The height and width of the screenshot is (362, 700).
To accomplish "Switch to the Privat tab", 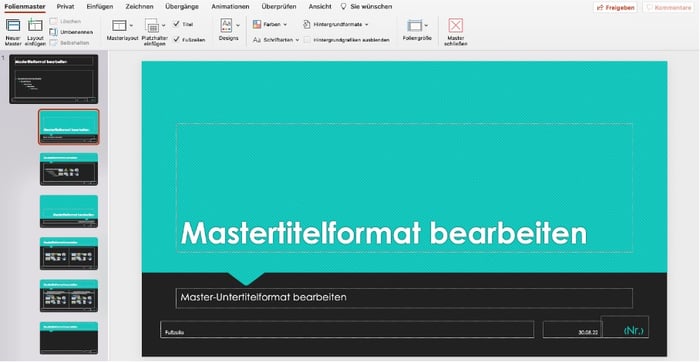I will click(66, 7).
